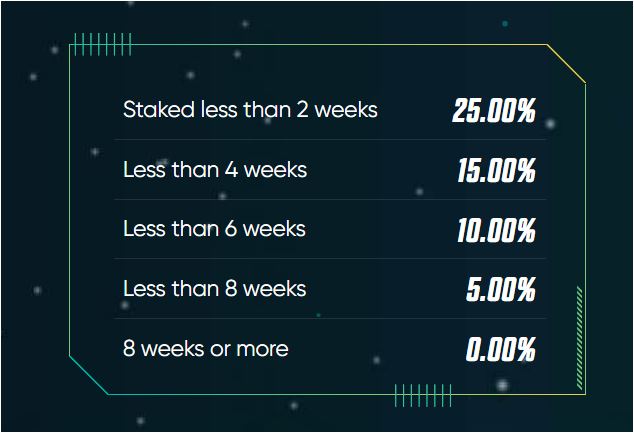
Task: Click the green vertical bars decoration at bottom
Action: [x=423, y=395]
